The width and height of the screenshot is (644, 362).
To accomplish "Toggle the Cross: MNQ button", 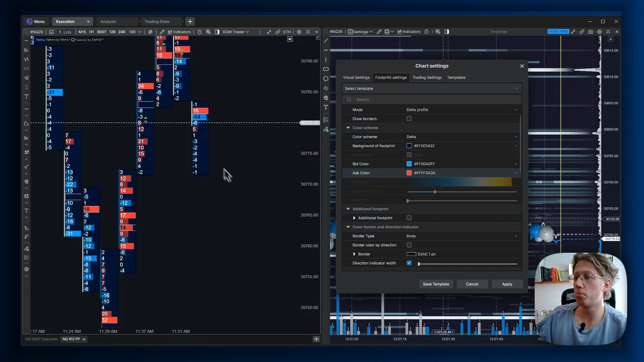I will [x=558, y=32].
